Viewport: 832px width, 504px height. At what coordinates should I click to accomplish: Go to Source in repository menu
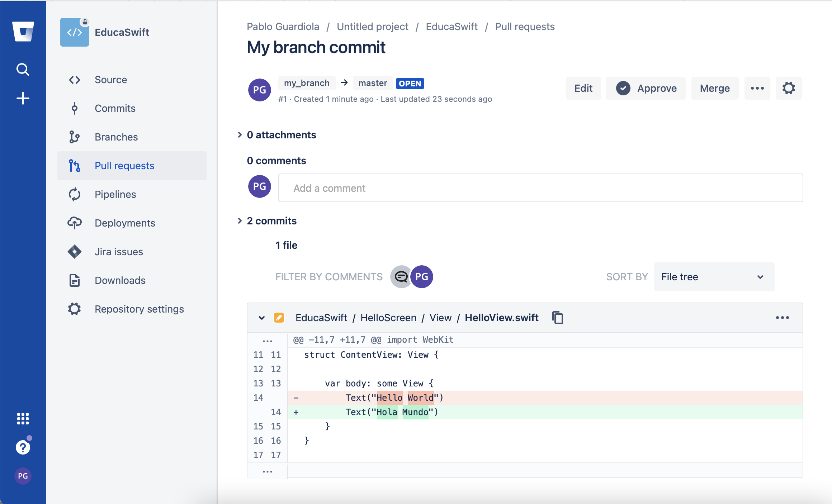tap(132, 80)
